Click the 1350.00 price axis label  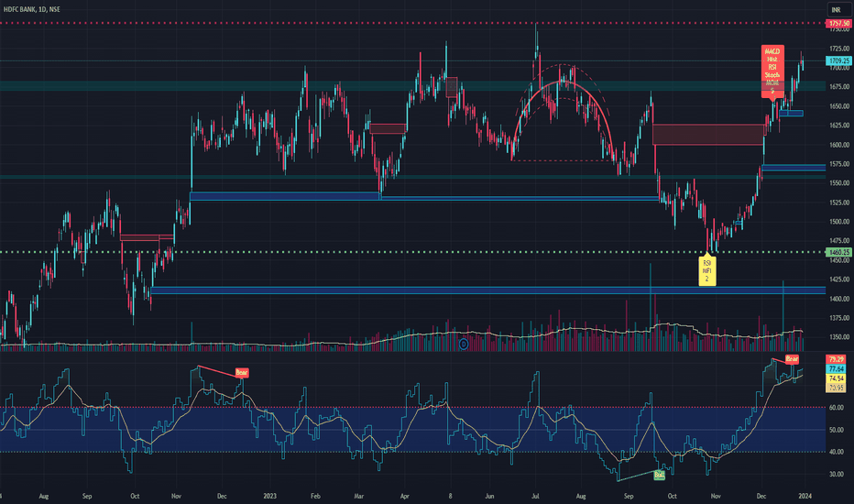click(839, 337)
